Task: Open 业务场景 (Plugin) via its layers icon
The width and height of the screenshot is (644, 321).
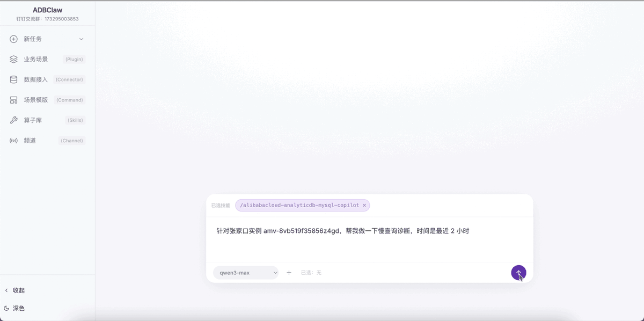Action: coord(13,59)
